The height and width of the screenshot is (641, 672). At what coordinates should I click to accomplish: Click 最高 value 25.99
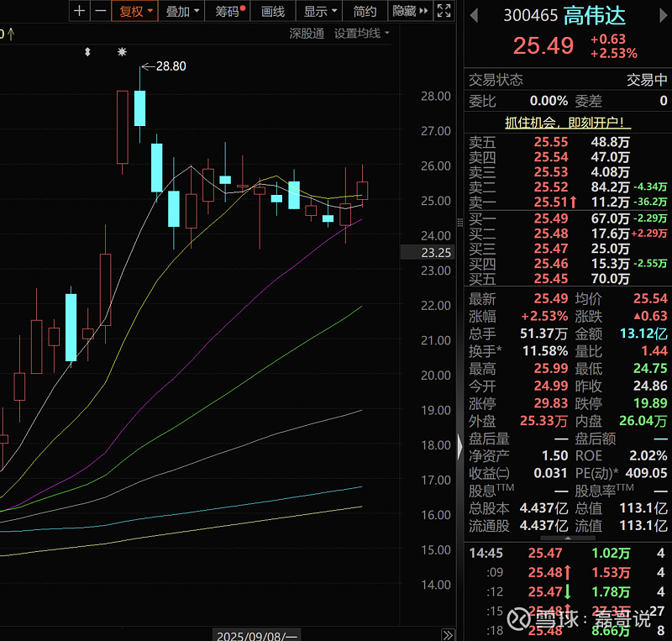551,369
